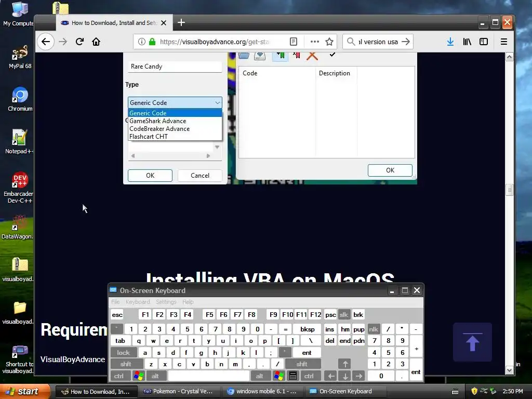
Task: Click the esc key on On-Screen Keyboard
Action: click(117, 314)
